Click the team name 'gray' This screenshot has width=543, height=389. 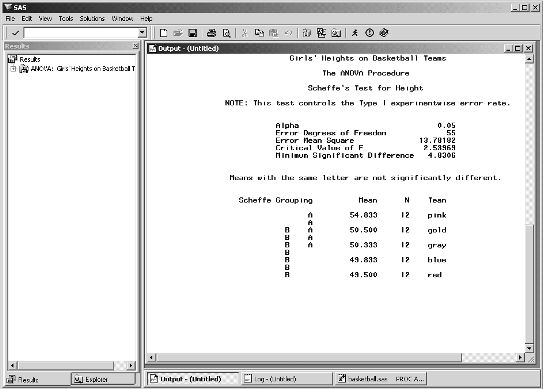click(x=437, y=246)
